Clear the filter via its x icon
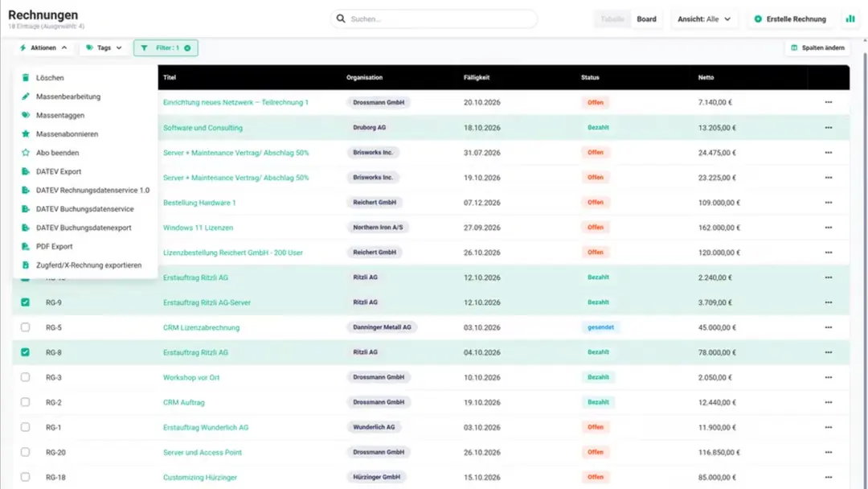Image resolution: width=868 pixels, height=489 pixels. pos(187,48)
